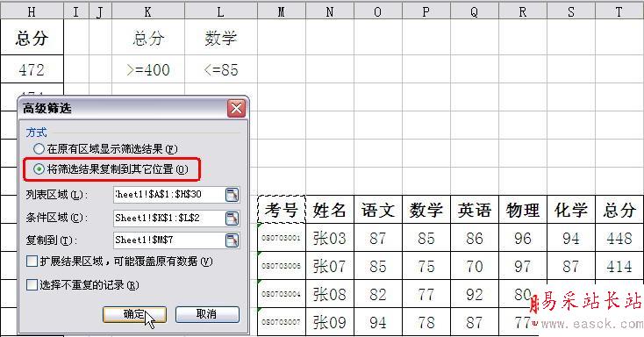Image resolution: width=644 pixels, height=337 pixels.
Task: Click 张08's 英语 score 92
Action: click(x=475, y=294)
